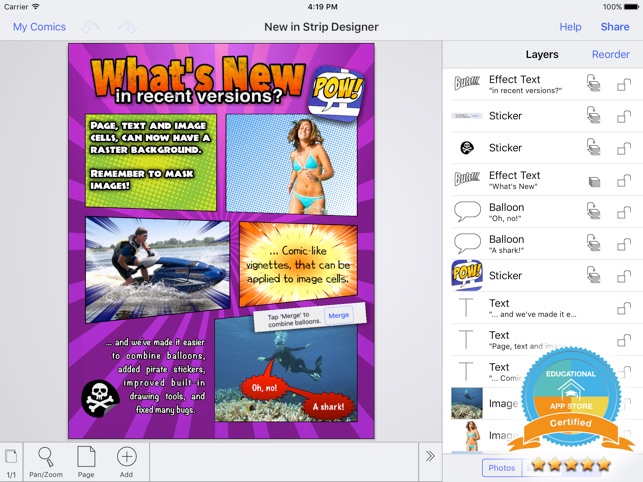This screenshot has height=482, width=643.
Task: Select the jet ski image cell
Action: tap(157, 270)
